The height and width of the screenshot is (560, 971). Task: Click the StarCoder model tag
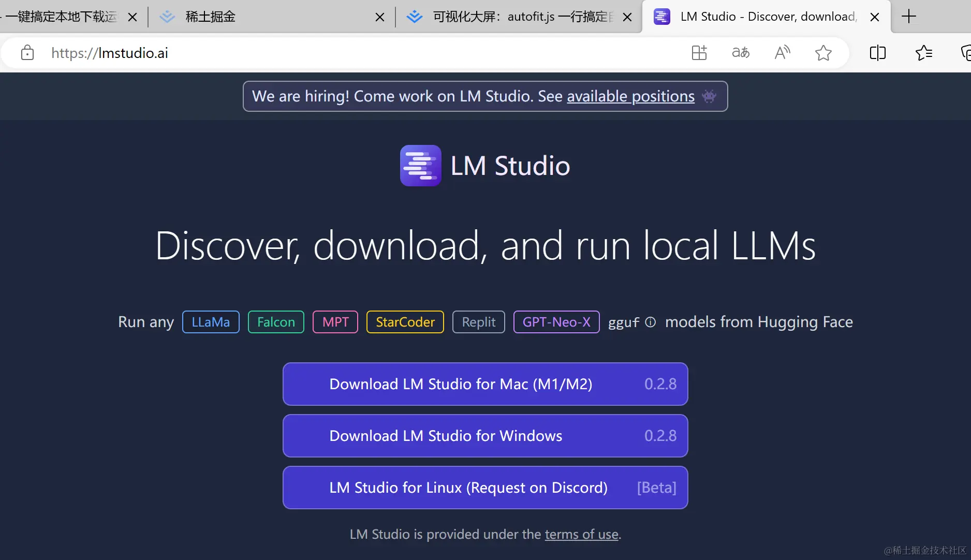tap(405, 322)
